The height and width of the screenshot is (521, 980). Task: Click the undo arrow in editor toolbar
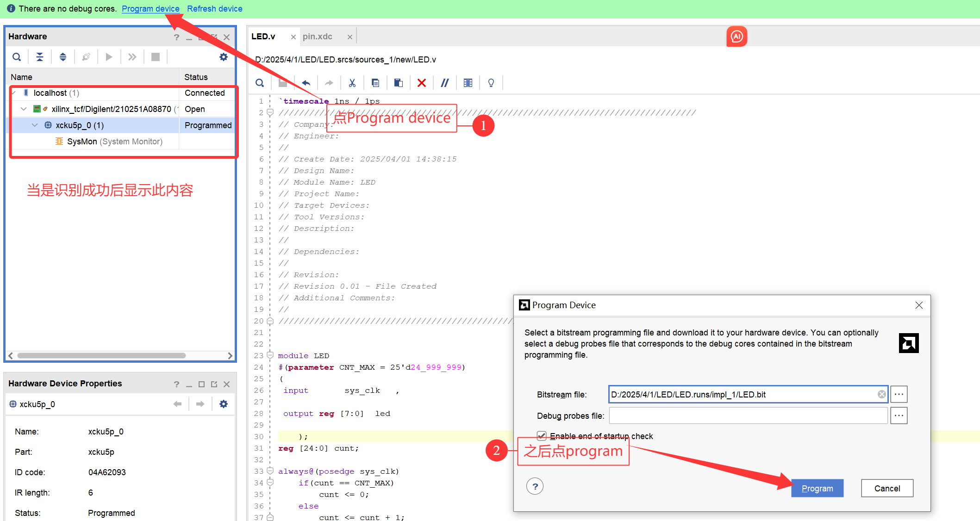(306, 83)
